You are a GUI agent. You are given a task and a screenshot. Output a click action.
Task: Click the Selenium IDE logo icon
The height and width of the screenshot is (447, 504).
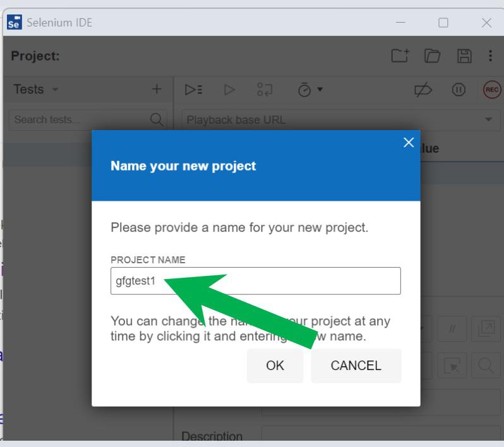(x=14, y=23)
